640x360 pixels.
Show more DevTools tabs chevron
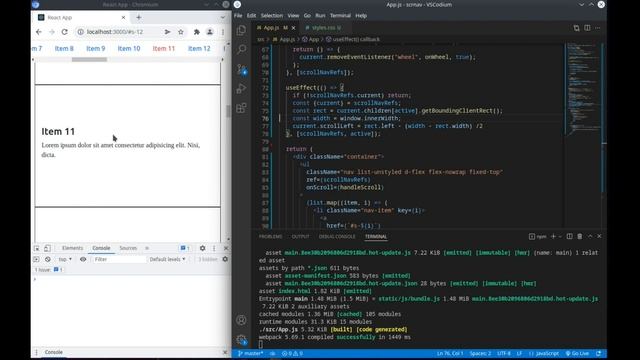point(147,248)
